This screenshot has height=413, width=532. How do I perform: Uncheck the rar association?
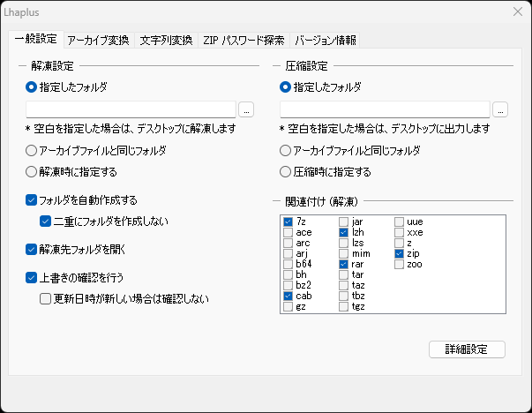[x=344, y=264]
